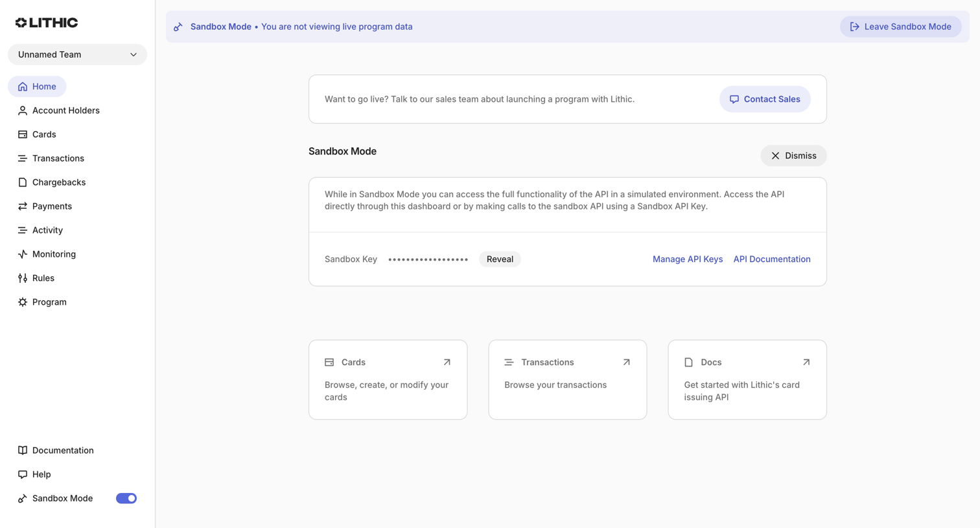The image size is (980, 528).
Task: Click the Documentation book icon
Action: pyautogui.click(x=23, y=450)
